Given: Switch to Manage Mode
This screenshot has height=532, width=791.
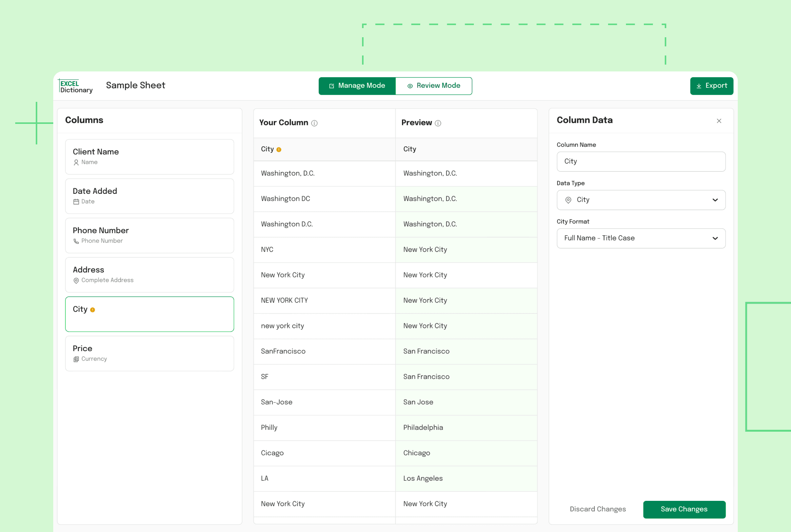Looking at the screenshot, I should 357,86.
